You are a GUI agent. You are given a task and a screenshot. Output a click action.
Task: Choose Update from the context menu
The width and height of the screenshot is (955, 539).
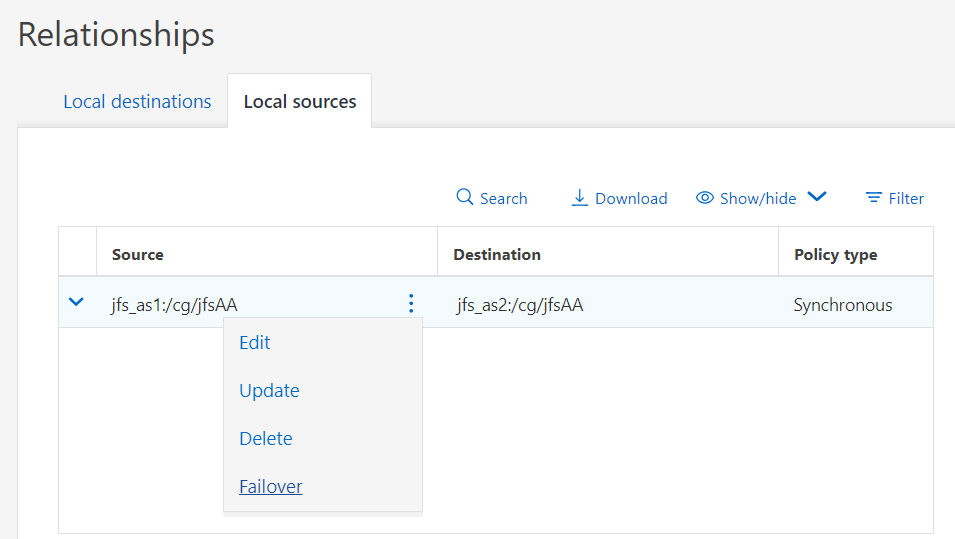269,391
